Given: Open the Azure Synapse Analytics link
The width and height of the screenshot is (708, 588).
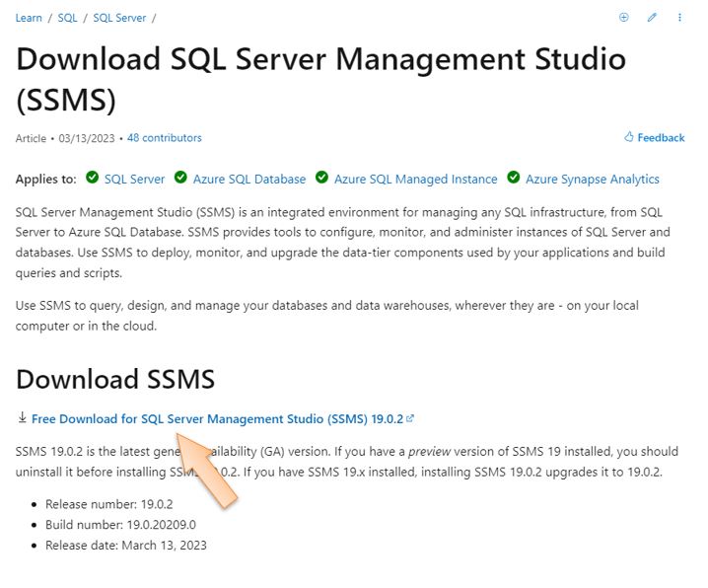Looking at the screenshot, I should coord(592,179).
